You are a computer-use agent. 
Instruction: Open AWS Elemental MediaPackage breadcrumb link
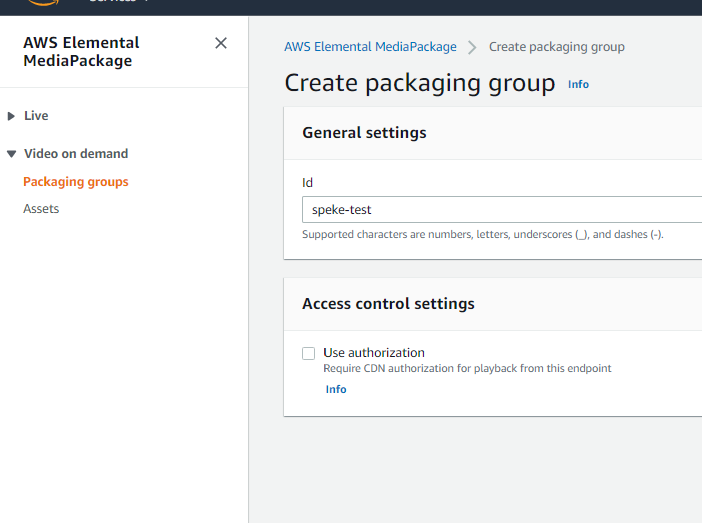click(x=370, y=47)
